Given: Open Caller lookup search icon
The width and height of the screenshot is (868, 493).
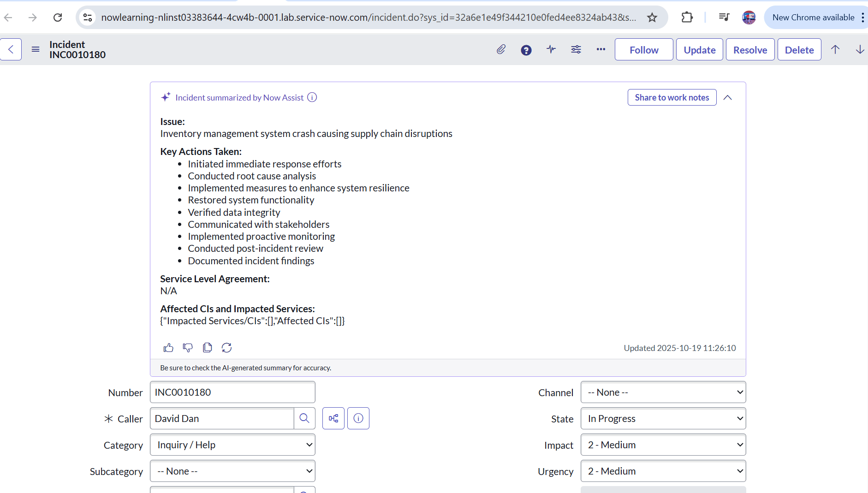Looking at the screenshot, I should click(304, 418).
